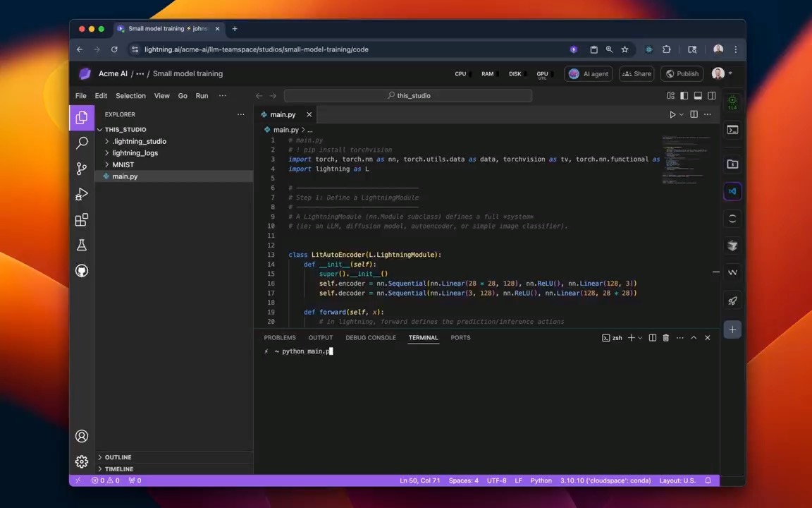Switch to the PROBLEMS tab
The width and height of the screenshot is (812, 508).
[280, 337]
